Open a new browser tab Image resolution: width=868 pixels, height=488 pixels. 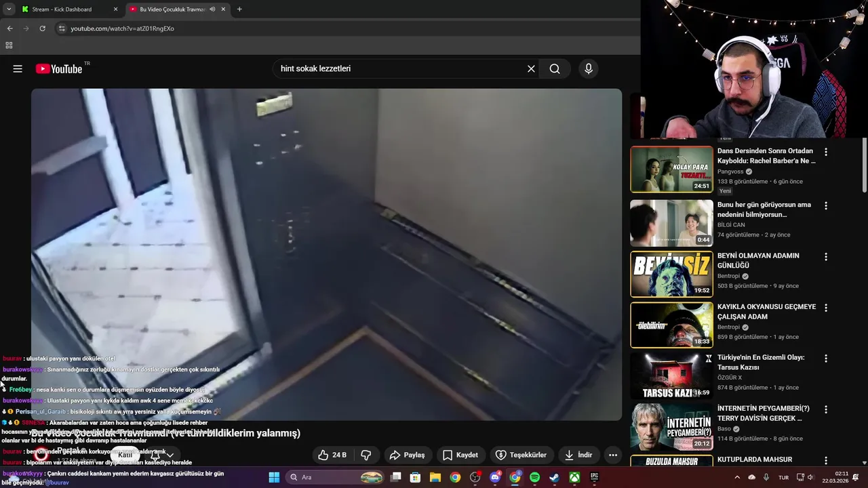[x=239, y=9]
